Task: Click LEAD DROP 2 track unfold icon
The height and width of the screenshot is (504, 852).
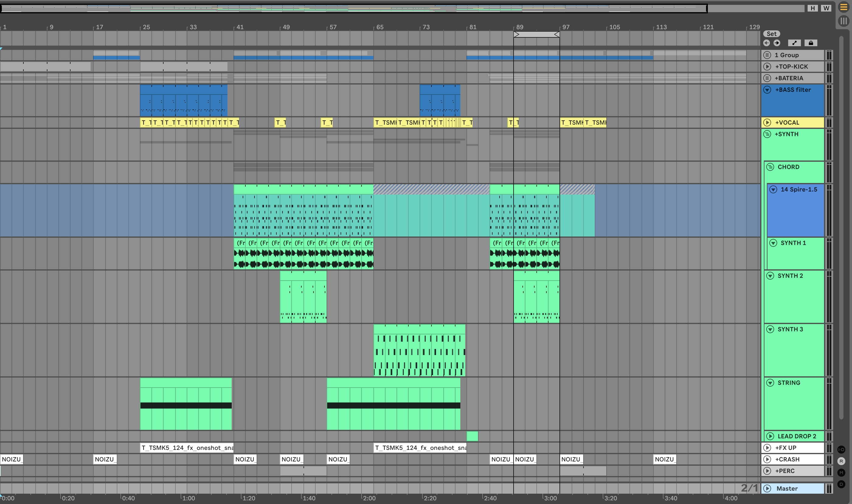Action: (x=771, y=436)
